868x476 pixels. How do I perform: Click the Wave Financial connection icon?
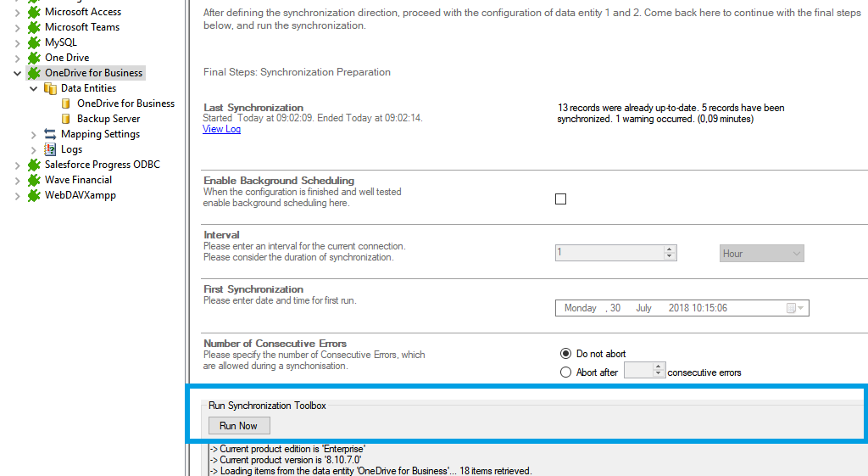tap(34, 180)
